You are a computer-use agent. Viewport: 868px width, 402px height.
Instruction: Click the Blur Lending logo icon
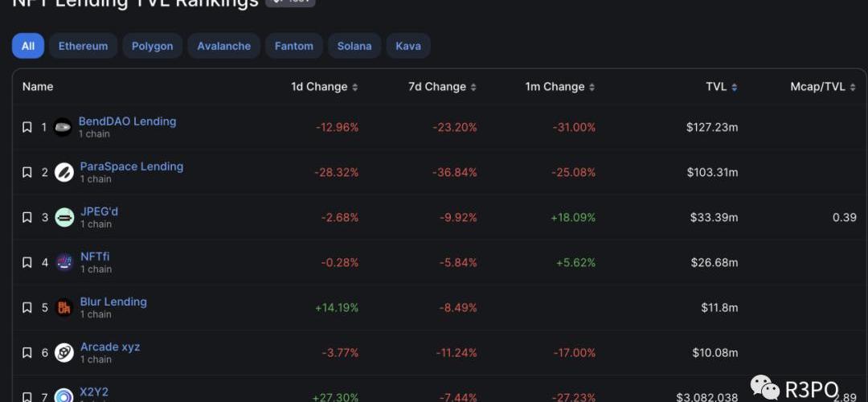pos(64,307)
